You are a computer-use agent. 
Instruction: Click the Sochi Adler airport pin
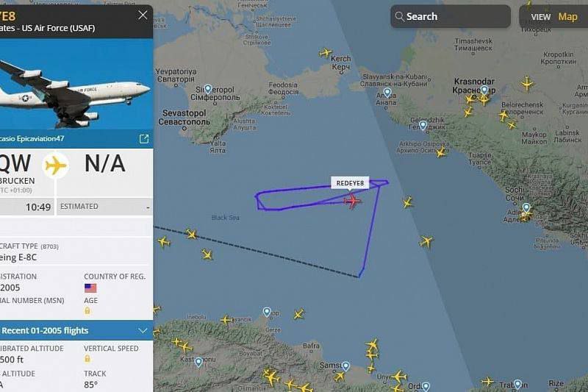pyautogui.click(x=526, y=208)
